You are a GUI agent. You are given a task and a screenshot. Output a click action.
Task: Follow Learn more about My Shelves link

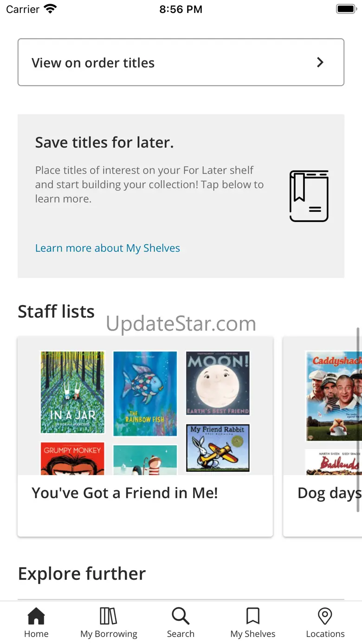pyautogui.click(x=108, y=248)
